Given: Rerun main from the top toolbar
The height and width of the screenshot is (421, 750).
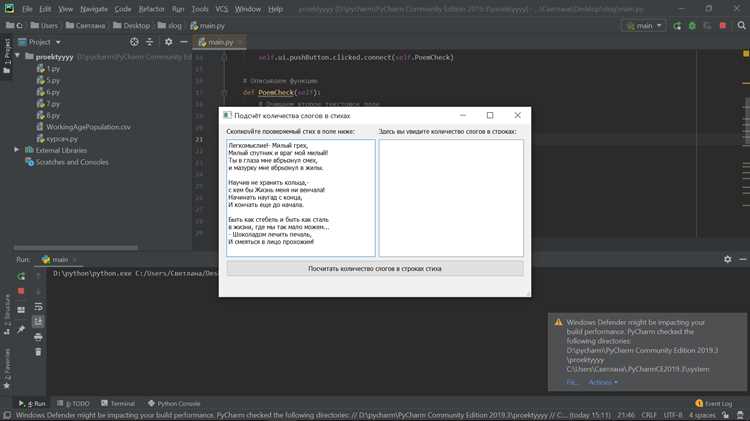Looking at the screenshot, I should (677, 26).
